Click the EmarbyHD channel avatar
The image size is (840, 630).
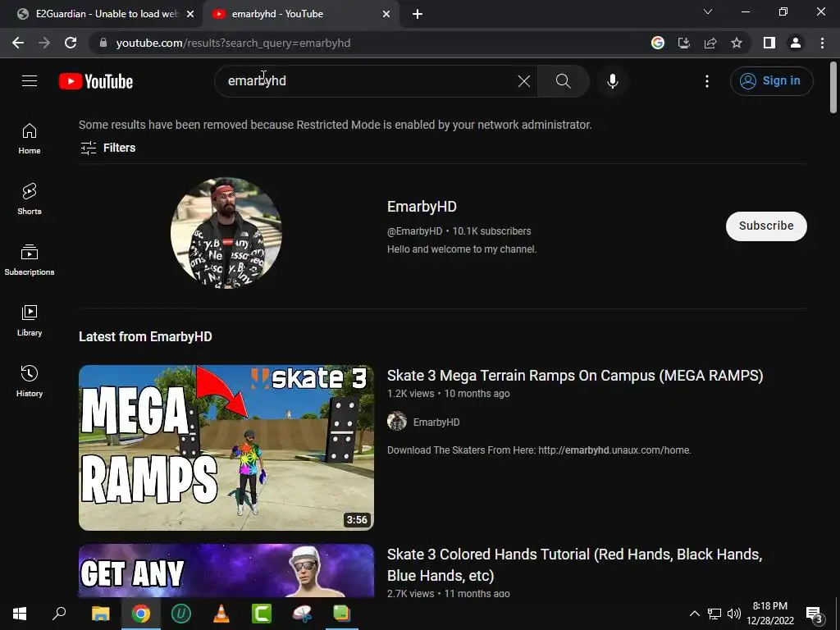[x=226, y=233]
